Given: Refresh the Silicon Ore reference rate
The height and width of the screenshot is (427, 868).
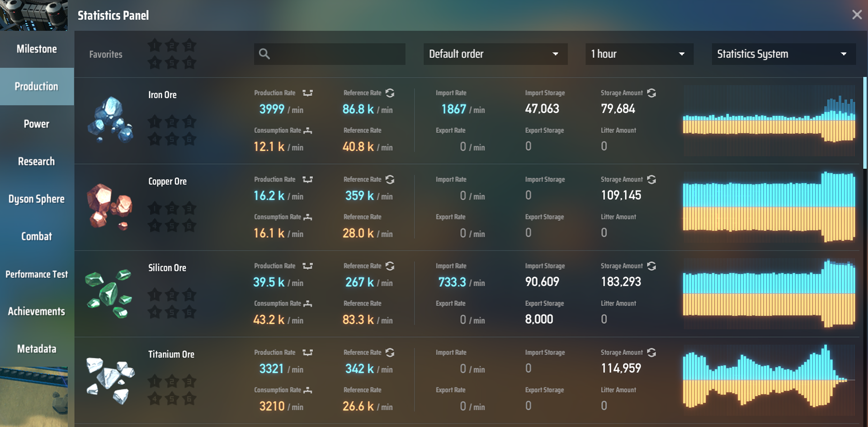Looking at the screenshot, I should point(390,266).
